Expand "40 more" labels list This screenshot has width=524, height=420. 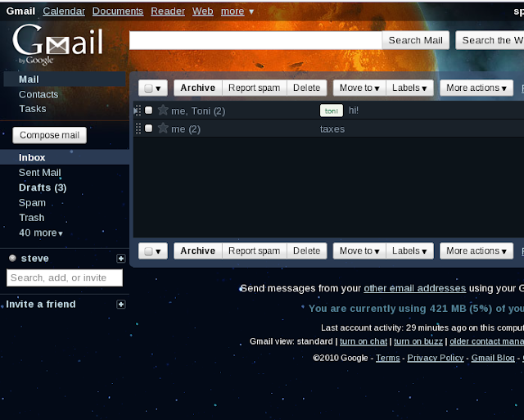coord(41,233)
